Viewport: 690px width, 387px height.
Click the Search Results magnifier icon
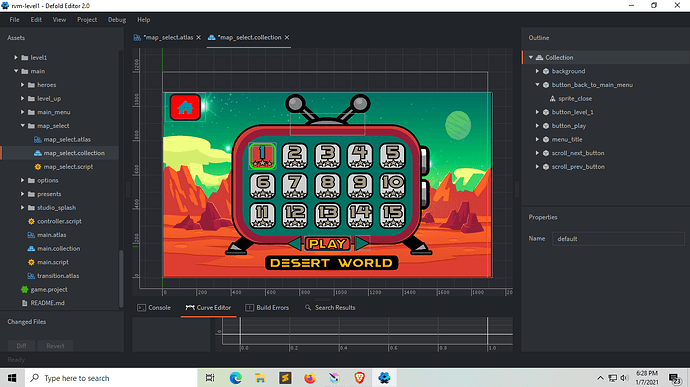pos(308,308)
